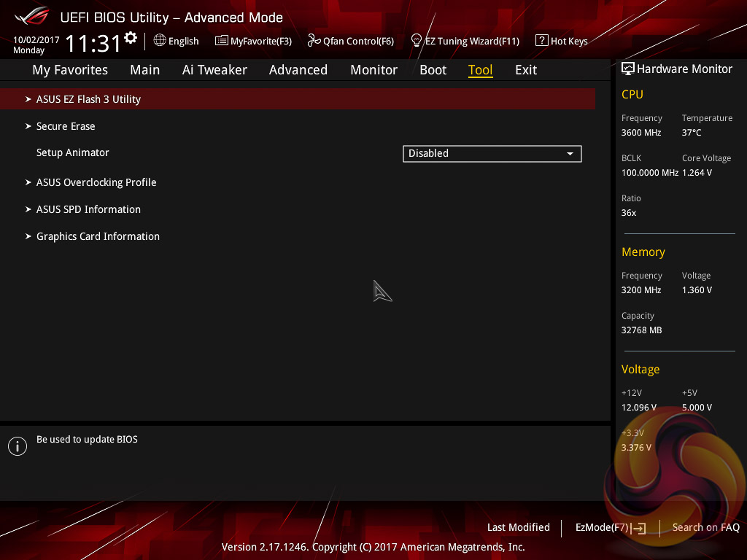Switch to the Ai Tweaker tab
Viewport: 747px width, 560px height.
coord(214,70)
